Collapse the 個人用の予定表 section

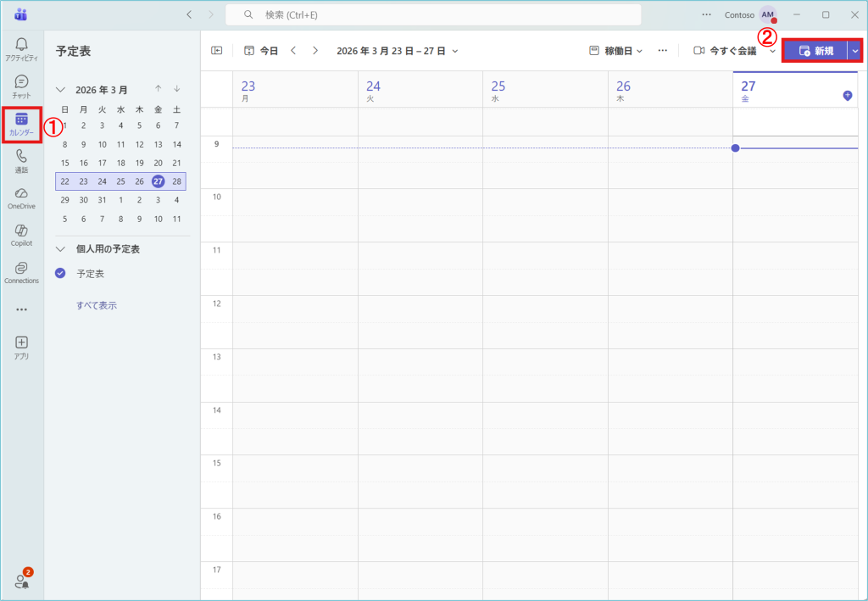60,249
